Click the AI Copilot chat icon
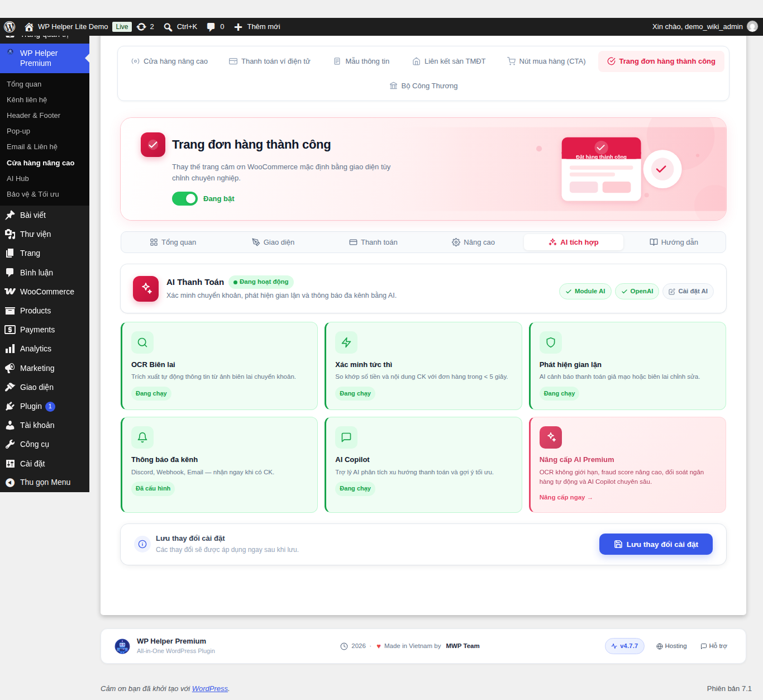763x700 pixels. (346, 437)
